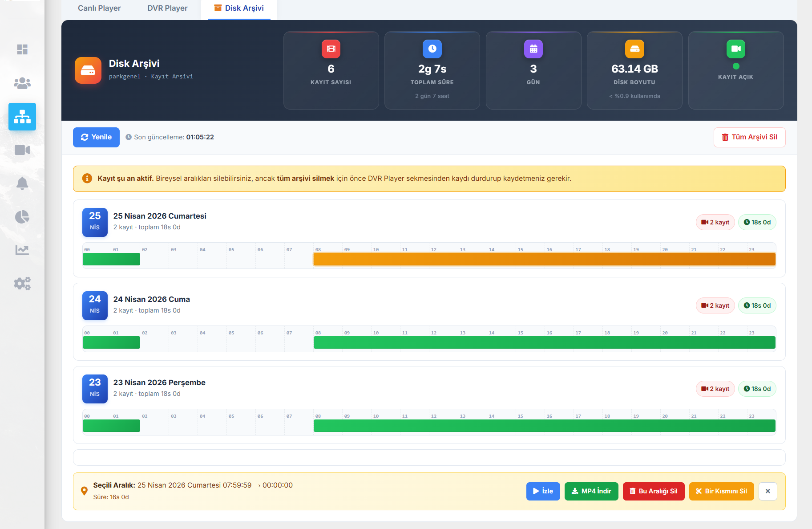
Task: Click the Süre: 16s 0d text
Action: tap(111, 497)
